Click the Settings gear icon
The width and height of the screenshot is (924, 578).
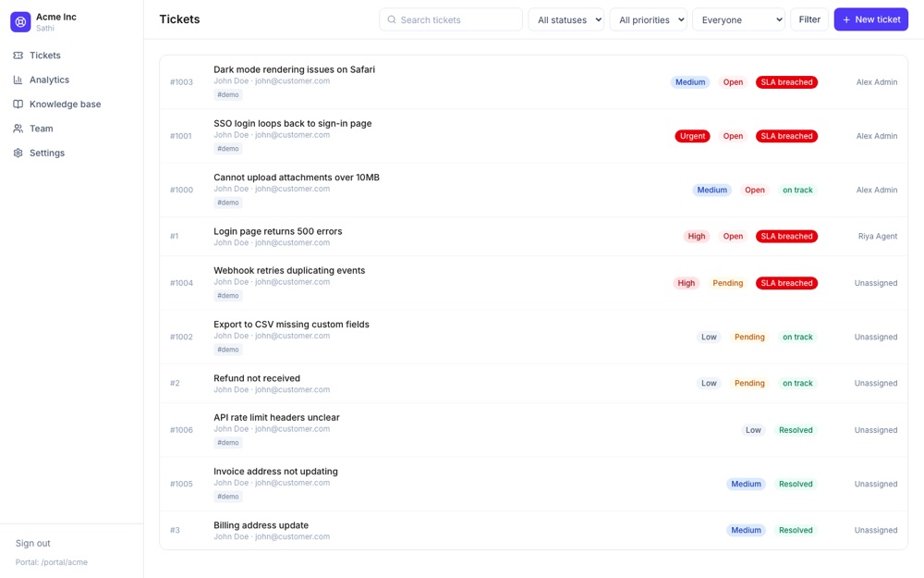point(18,153)
